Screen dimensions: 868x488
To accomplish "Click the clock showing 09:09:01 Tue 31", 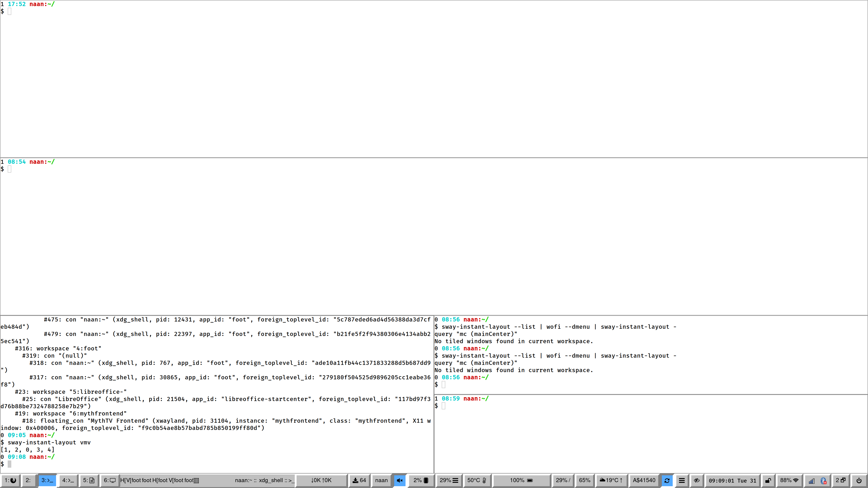I will pos(732,481).
